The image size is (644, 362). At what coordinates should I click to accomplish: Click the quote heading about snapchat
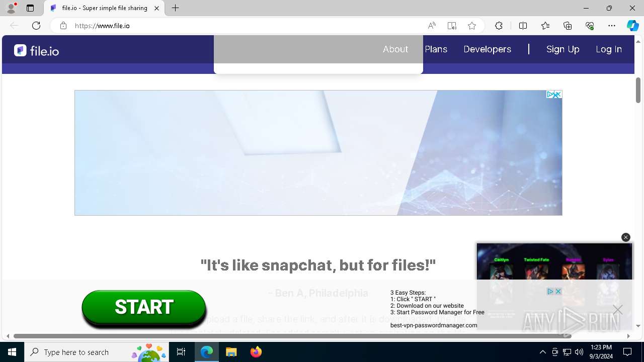[318, 265]
